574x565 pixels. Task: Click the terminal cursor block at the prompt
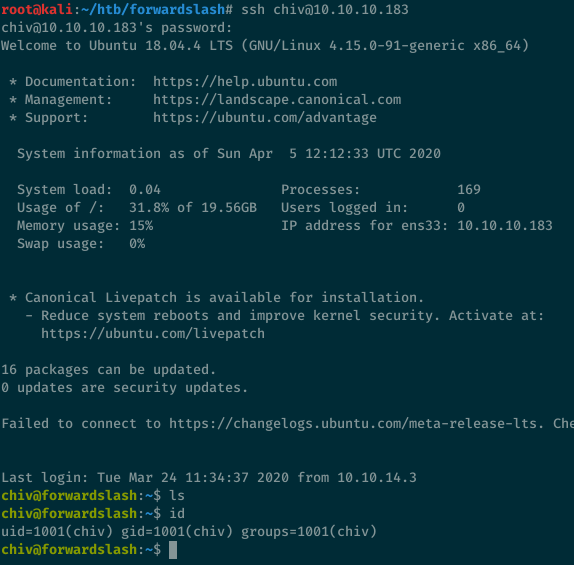click(x=173, y=550)
